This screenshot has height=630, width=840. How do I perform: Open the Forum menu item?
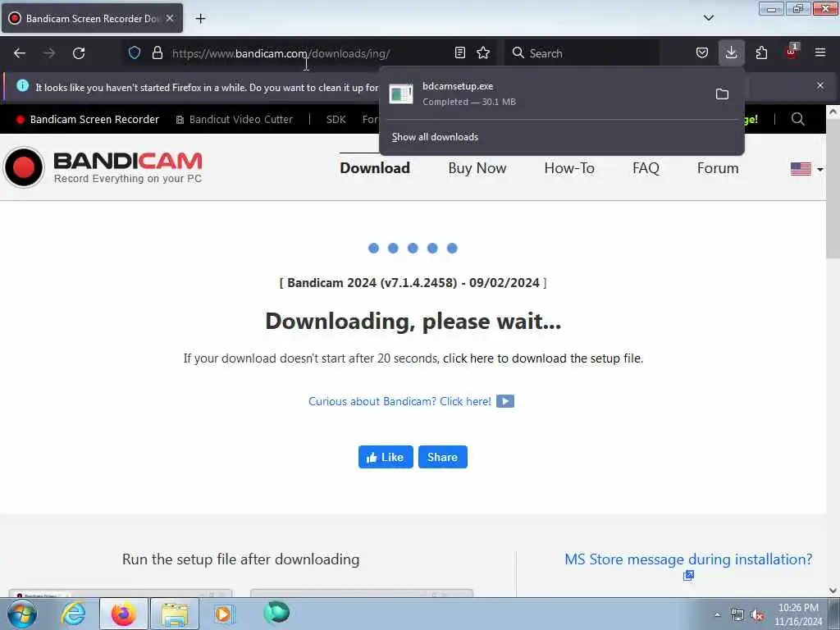point(718,168)
